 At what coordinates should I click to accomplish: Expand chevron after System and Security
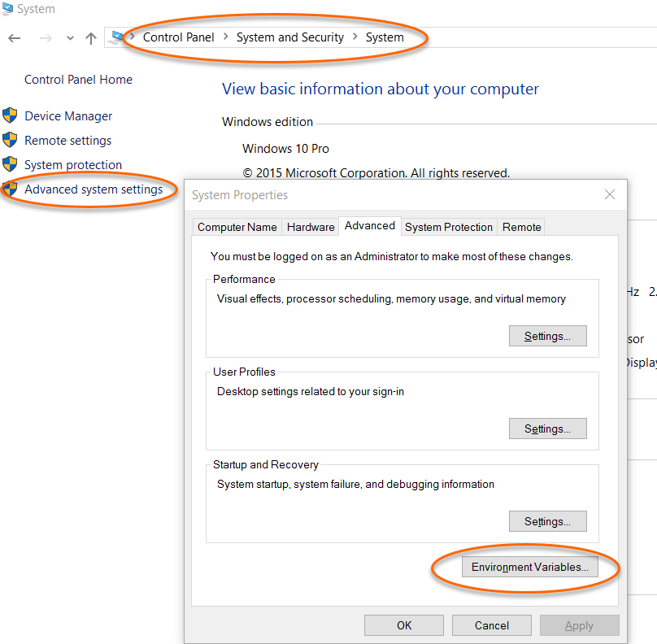click(355, 37)
